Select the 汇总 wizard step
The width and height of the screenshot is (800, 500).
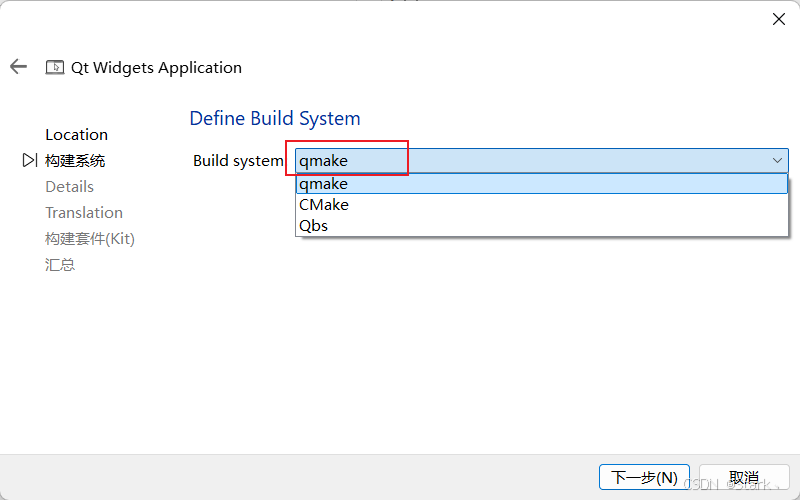(60, 265)
